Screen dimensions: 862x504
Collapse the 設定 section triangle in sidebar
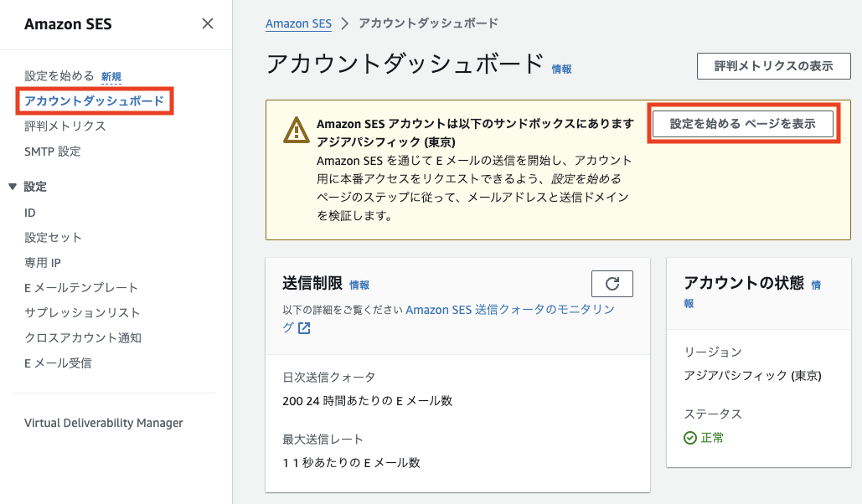[x=13, y=187]
